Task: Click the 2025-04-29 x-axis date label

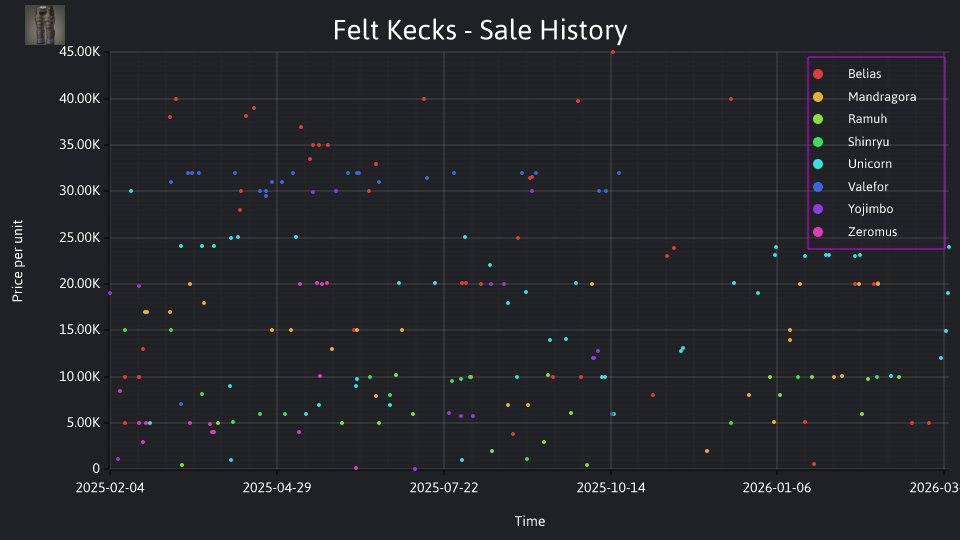Action: [277, 488]
